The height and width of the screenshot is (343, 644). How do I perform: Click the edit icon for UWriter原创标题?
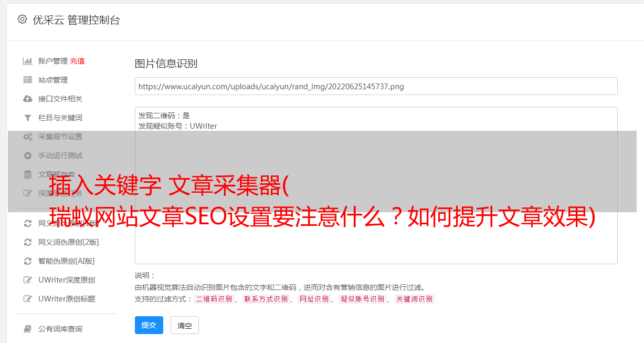pyautogui.click(x=28, y=299)
